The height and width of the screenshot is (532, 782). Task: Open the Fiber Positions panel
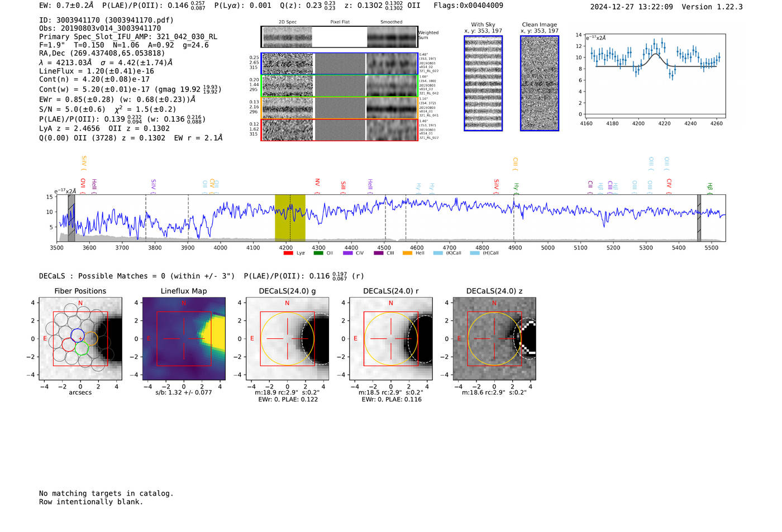point(80,339)
